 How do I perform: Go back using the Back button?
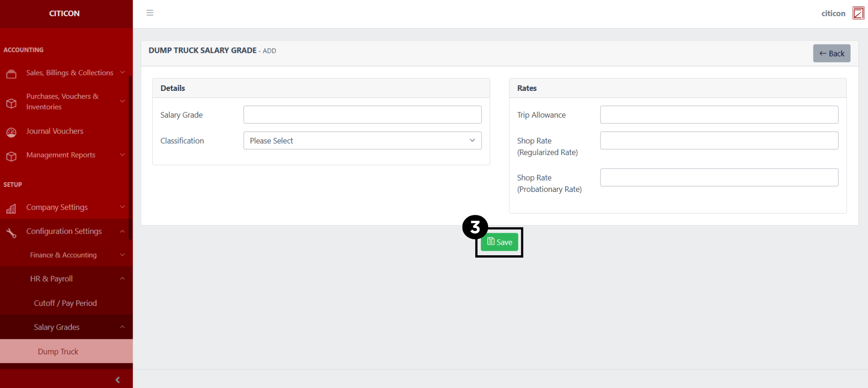831,54
